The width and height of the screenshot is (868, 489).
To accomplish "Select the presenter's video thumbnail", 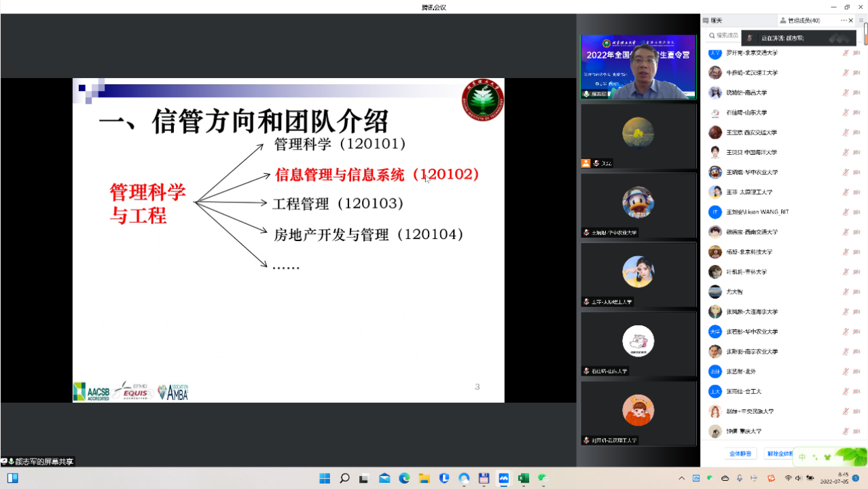I will pyautogui.click(x=638, y=67).
